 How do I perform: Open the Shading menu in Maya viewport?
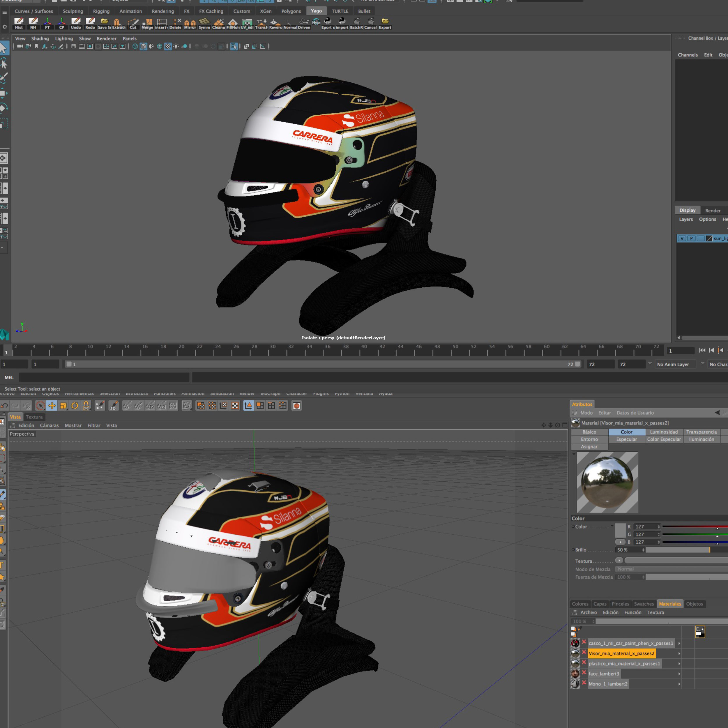coord(40,38)
